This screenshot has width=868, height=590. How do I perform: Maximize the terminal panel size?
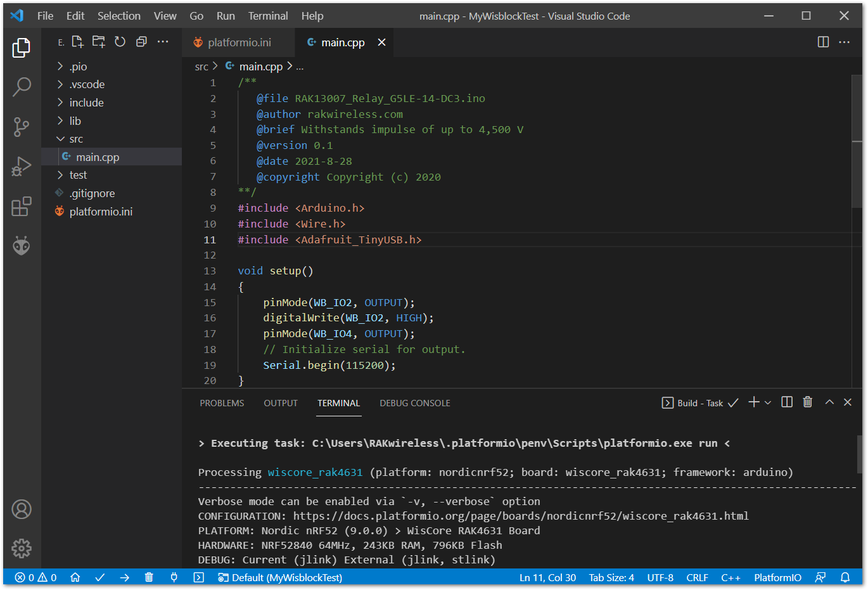click(x=829, y=402)
